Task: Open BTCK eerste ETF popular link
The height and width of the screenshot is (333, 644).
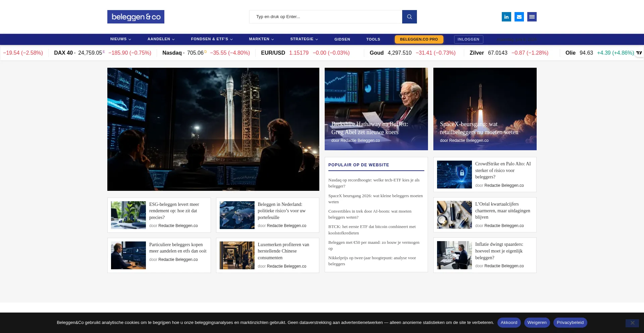Action: pyautogui.click(x=372, y=230)
